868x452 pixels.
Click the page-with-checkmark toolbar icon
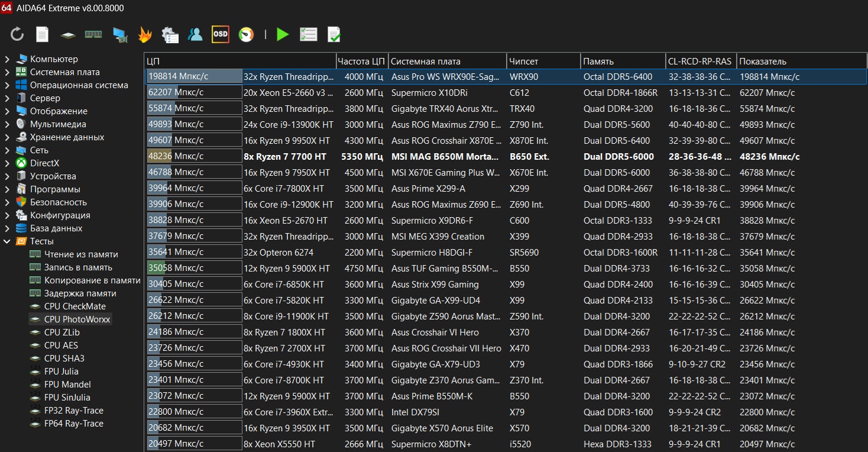pos(334,34)
